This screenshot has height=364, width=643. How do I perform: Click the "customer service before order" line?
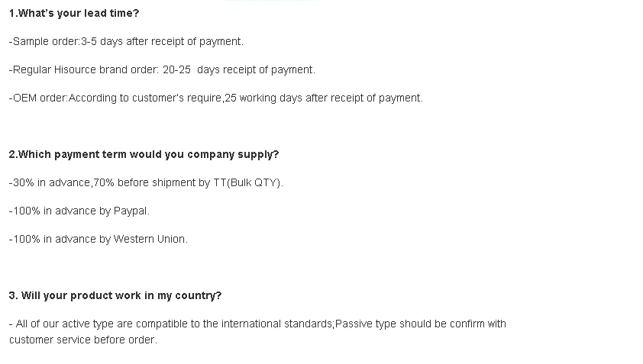(83, 340)
